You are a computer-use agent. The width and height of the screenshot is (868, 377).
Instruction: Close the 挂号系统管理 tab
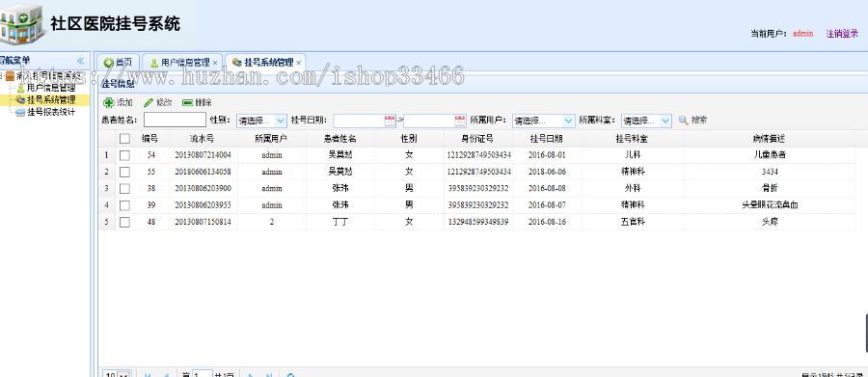[x=298, y=63]
